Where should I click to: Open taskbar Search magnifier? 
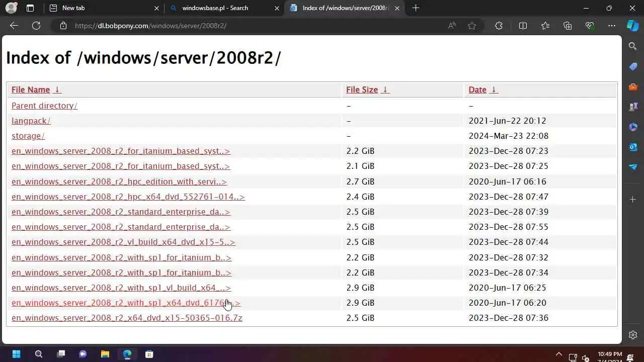tap(38, 354)
